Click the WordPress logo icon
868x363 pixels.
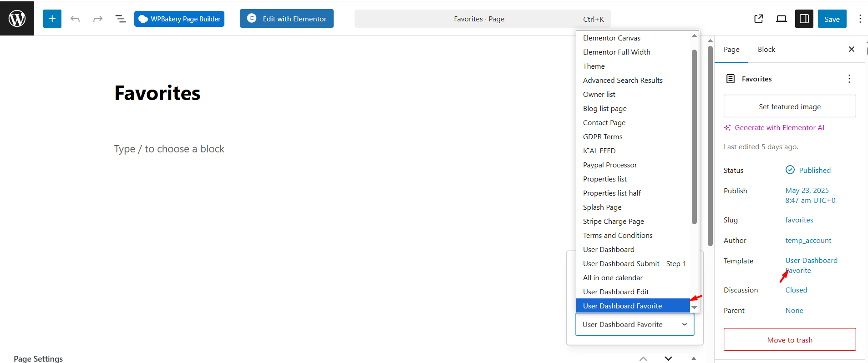[x=17, y=18]
